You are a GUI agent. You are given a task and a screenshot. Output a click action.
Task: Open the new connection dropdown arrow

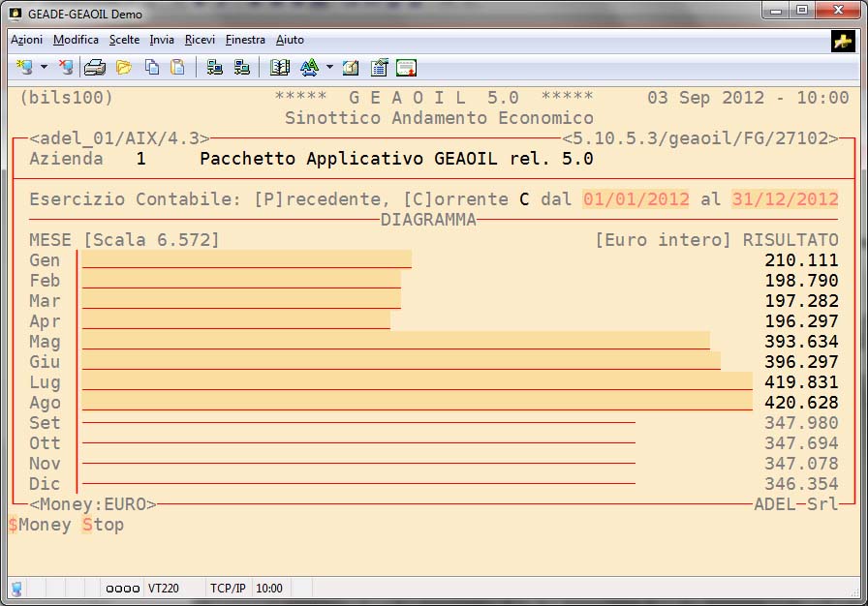(44, 68)
